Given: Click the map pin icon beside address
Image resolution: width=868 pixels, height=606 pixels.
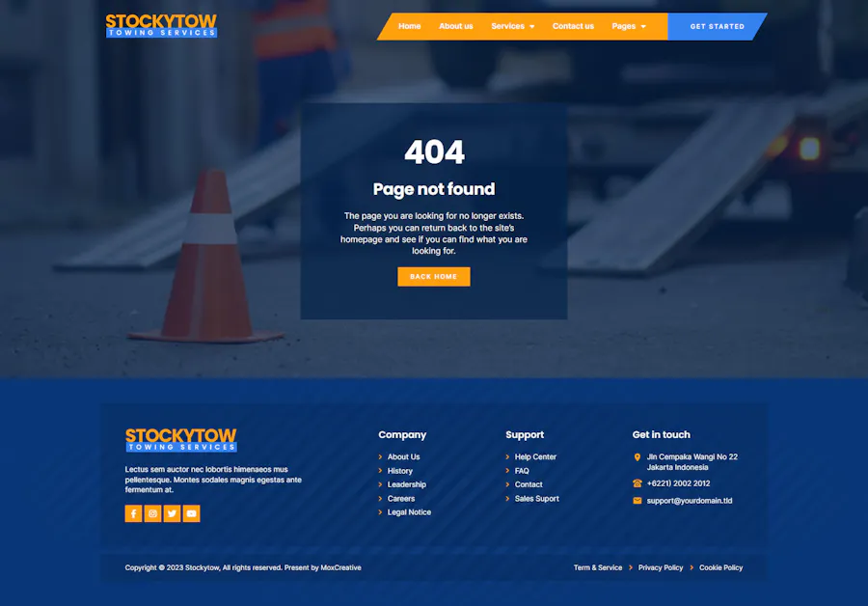Looking at the screenshot, I should tap(637, 457).
